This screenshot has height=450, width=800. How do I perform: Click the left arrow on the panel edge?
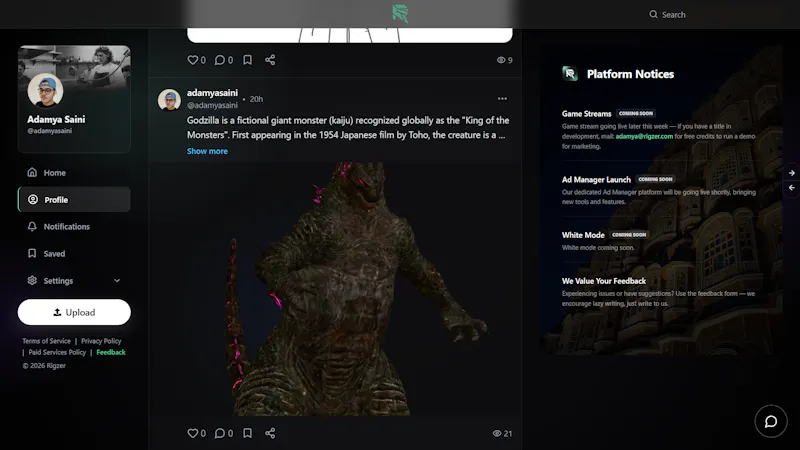coord(791,188)
